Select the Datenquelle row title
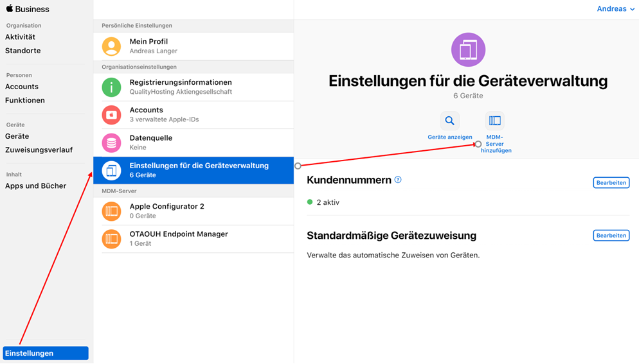 (x=151, y=138)
